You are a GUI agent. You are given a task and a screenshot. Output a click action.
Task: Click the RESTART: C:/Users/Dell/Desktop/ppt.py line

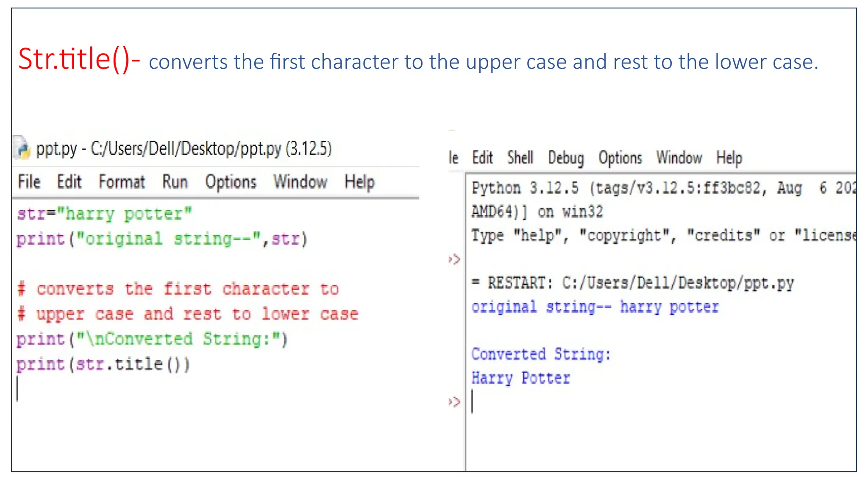633,283
